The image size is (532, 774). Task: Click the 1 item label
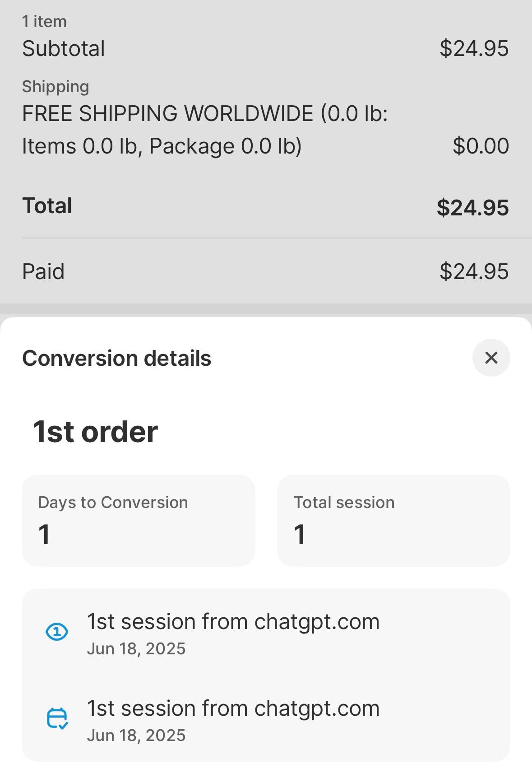point(45,20)
